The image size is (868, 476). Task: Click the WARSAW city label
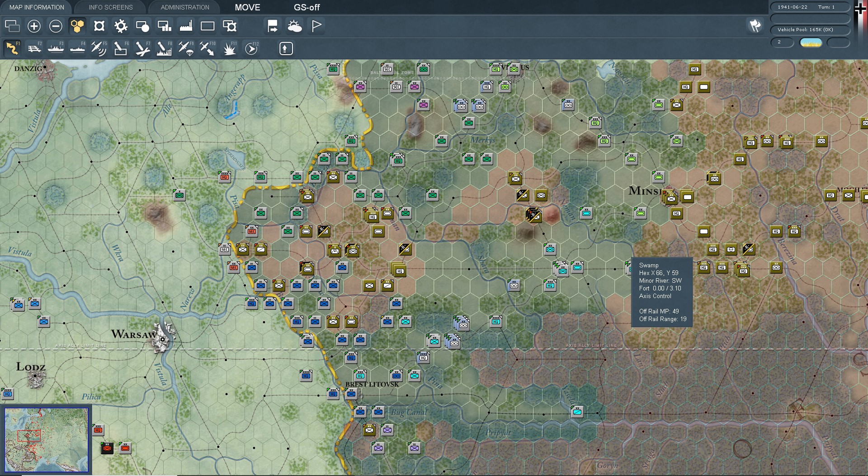[134, 334]
